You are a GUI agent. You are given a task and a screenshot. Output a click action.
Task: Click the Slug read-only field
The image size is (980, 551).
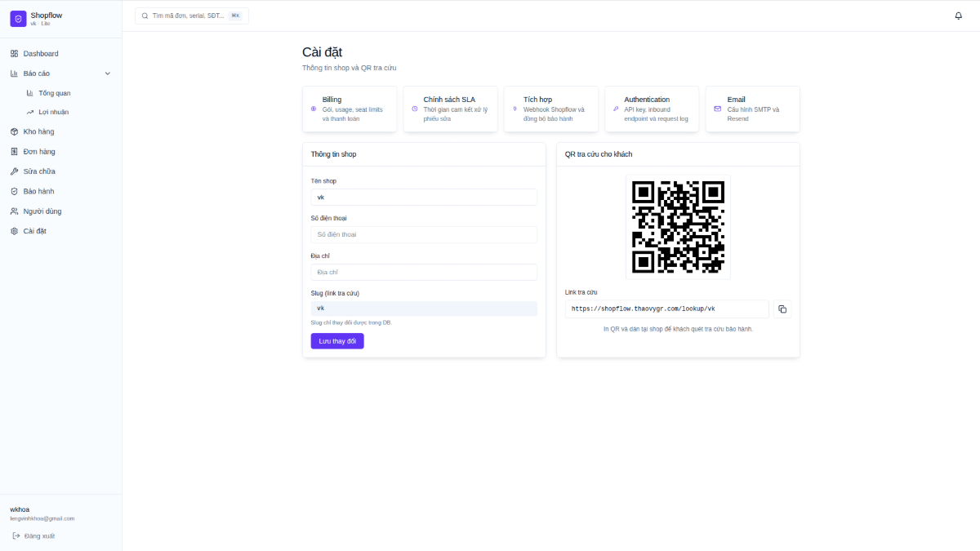(x=424, y=309)
